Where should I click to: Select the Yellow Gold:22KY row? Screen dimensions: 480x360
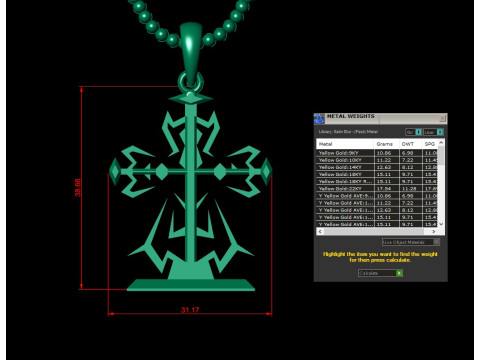pyautogui.click(x=377, y=189)
